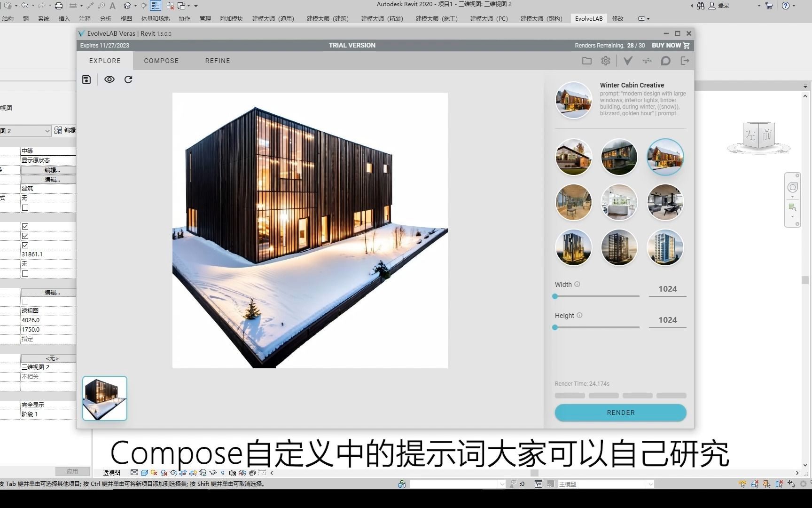812x508 pixels.
Task: Click the RENDER button
Action: pos(620,413)
